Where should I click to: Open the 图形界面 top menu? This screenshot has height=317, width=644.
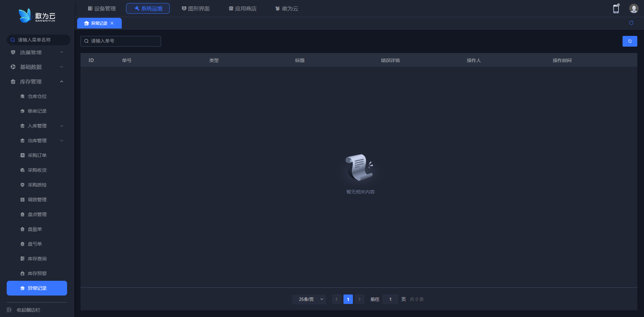tap(196, 8)
